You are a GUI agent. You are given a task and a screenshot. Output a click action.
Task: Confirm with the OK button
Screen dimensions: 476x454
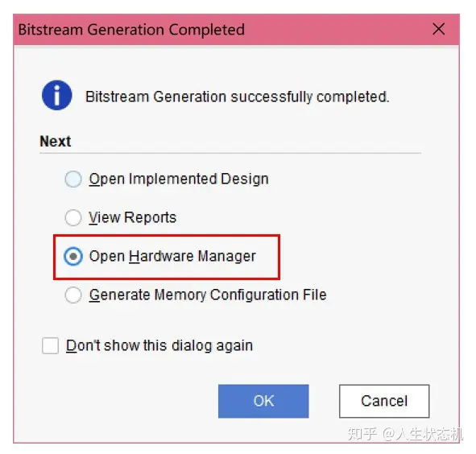[263, 401]
